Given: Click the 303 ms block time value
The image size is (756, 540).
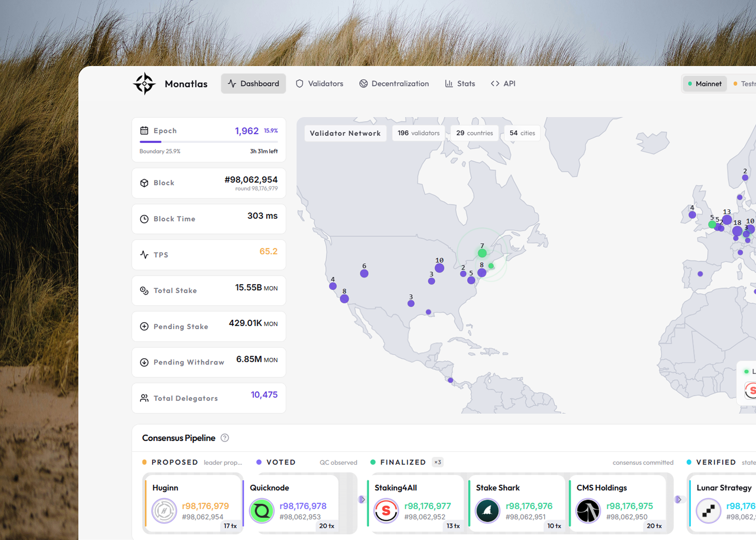Looking at the screenshot, I should coord(262,216).
